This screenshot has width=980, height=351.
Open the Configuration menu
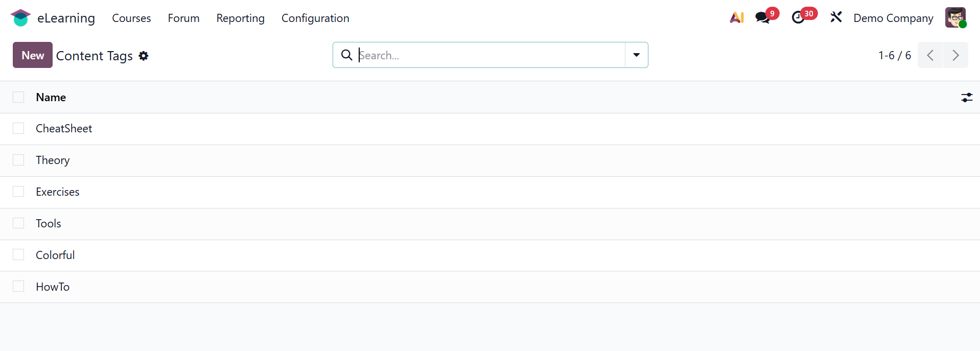click(315, 18)
